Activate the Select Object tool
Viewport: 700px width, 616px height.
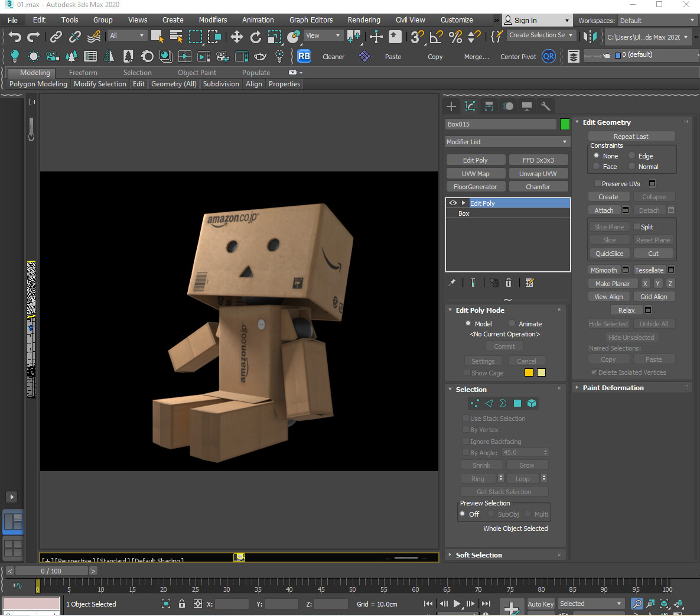[157, 37]
